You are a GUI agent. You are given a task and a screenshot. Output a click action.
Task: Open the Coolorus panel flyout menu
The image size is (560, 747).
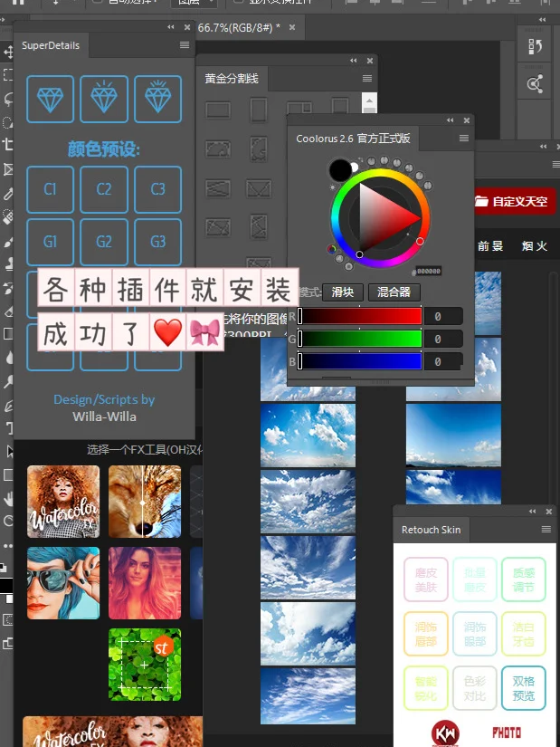[464, 139]
